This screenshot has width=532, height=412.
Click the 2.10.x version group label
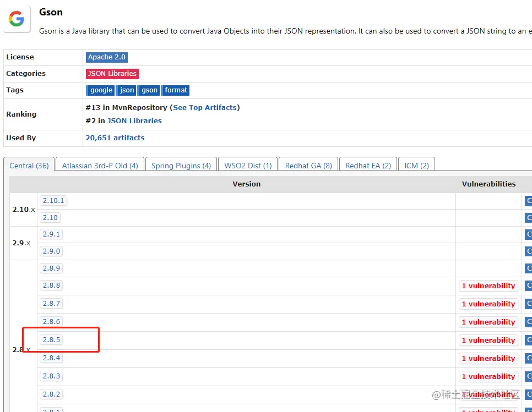[x=24, y=210]
